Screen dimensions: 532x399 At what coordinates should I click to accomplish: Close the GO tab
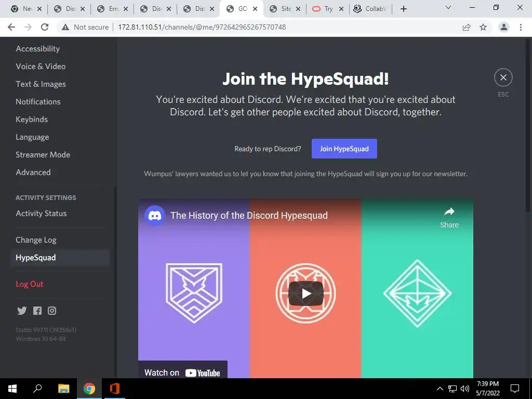[255, 9]
